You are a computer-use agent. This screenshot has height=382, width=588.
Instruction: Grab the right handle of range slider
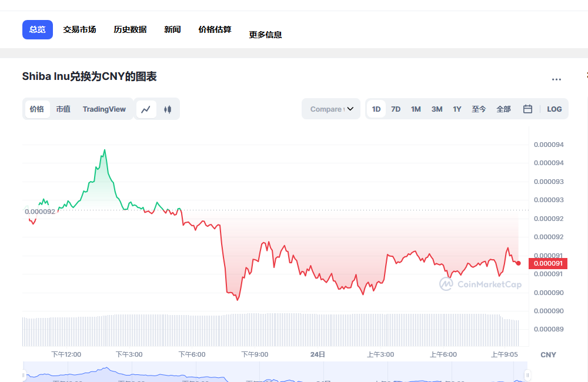click(x=527, y=375)
